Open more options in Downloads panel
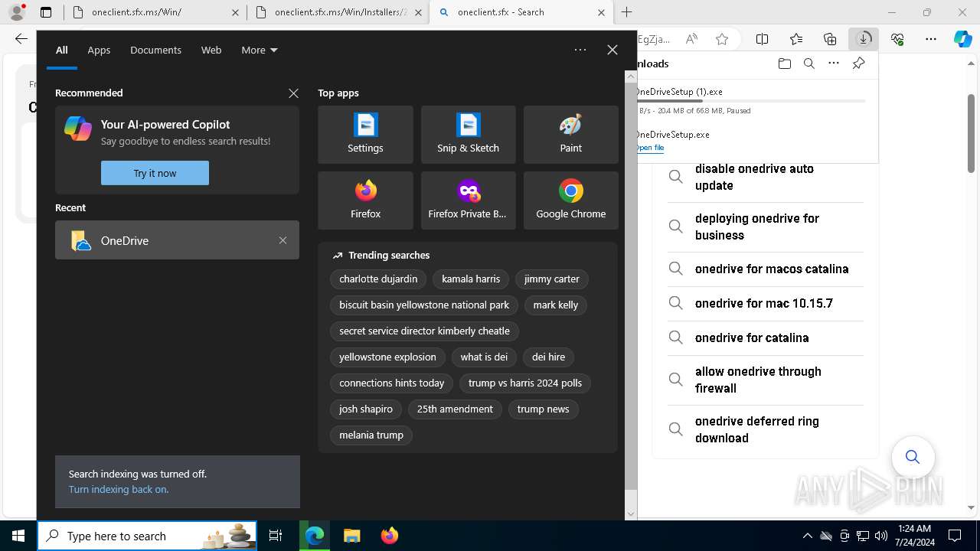 [x=834, y=64]
